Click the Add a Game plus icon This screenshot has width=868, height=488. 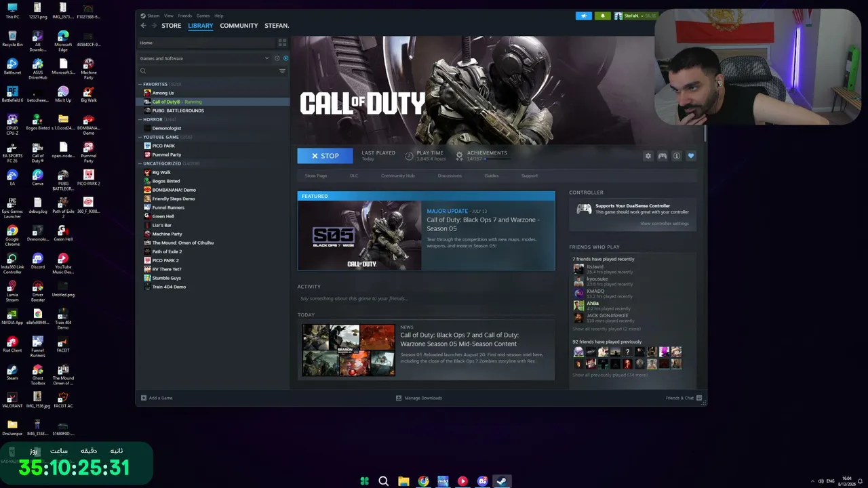144,398
